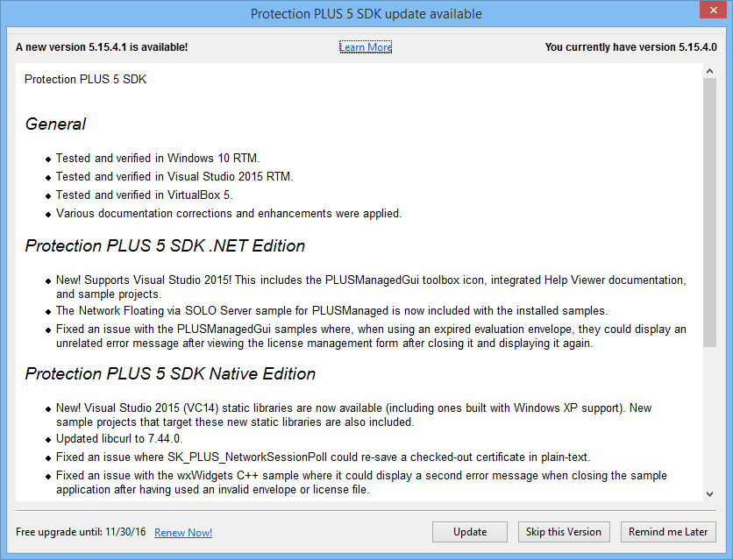The height and width of the screenshot is (560, 733).
Task: Click the scrollbar down arrow
Action: coord(711,494)
